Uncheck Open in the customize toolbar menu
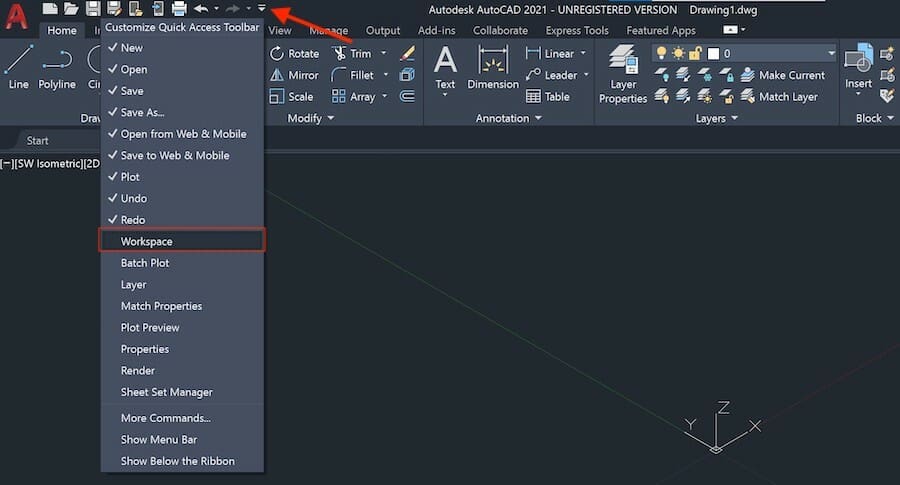The height and width of the screenshot is (485, 900). [x=182, y=69]
